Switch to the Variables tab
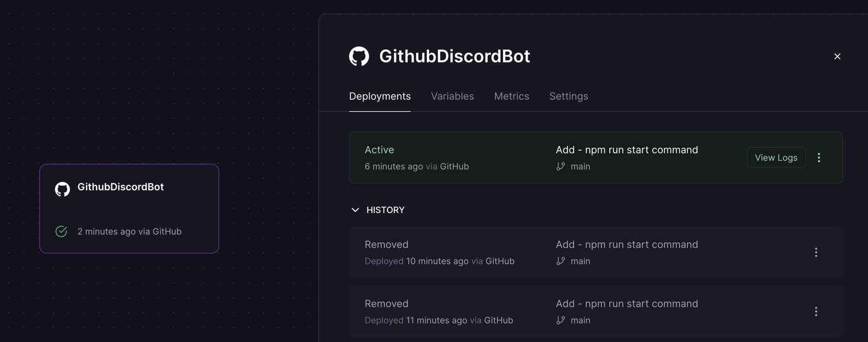The height and width of the screenshot is (342, 868). pos(452,96)
